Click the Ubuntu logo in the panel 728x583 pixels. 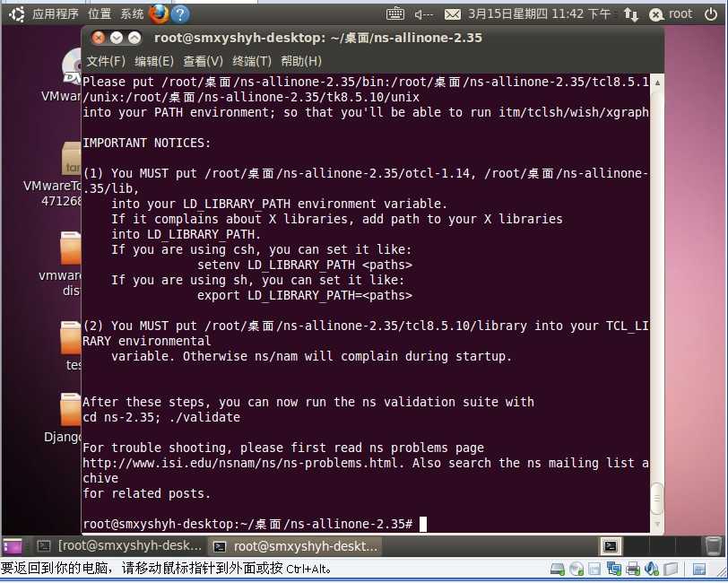[x=17, y=14]
